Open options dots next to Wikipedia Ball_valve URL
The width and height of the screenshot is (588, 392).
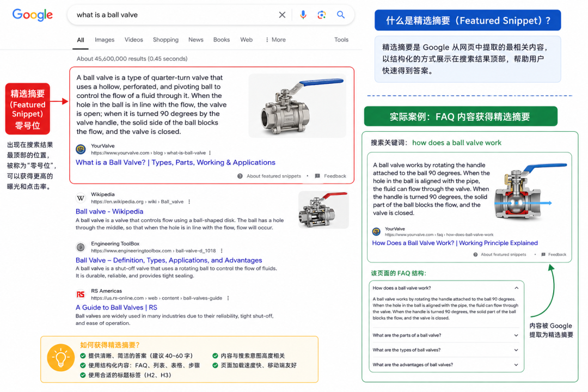coord(189,202)
